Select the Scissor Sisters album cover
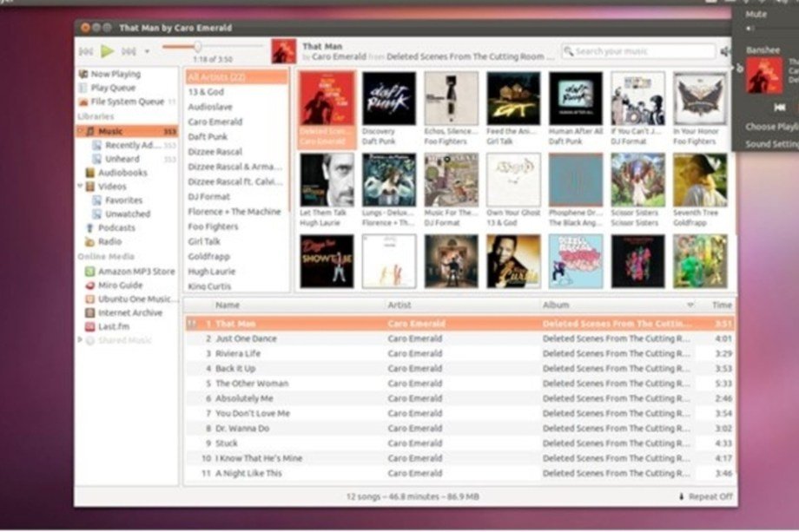This screenshot has height=532, width=799. point(637,181)
